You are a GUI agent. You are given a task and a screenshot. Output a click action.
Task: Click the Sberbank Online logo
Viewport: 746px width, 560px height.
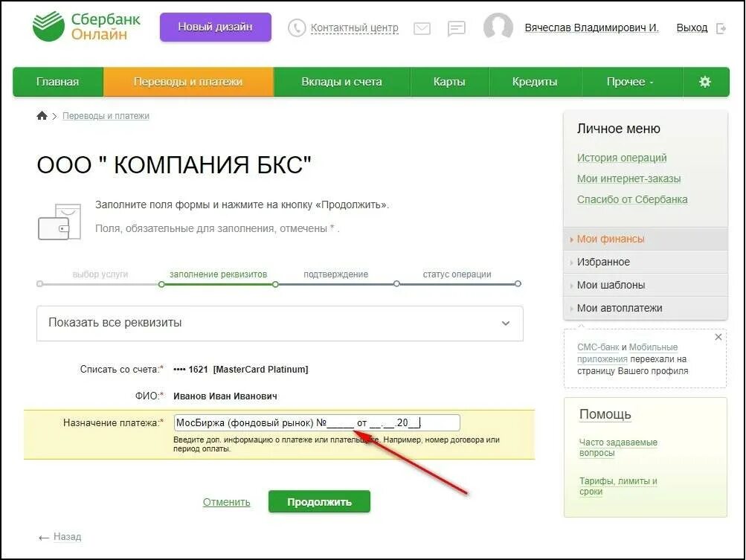86,27
